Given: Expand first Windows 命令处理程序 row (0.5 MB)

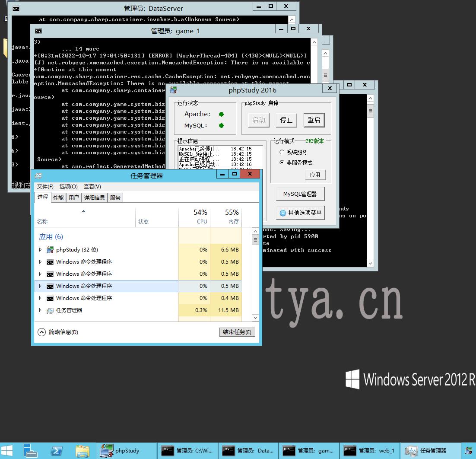Looking at the screenshot, I should [x=40, y=262].
